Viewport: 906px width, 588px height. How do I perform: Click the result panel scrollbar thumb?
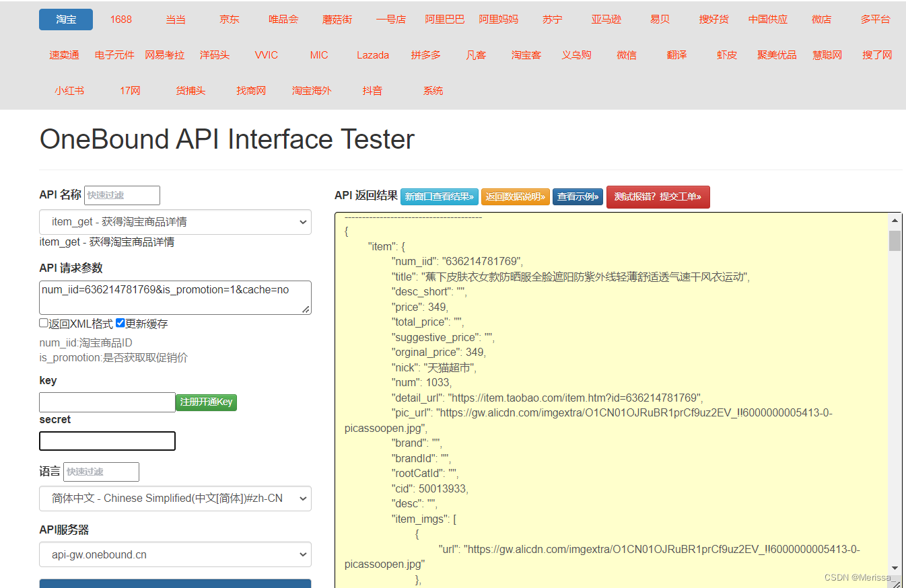(x=895, y=240)
